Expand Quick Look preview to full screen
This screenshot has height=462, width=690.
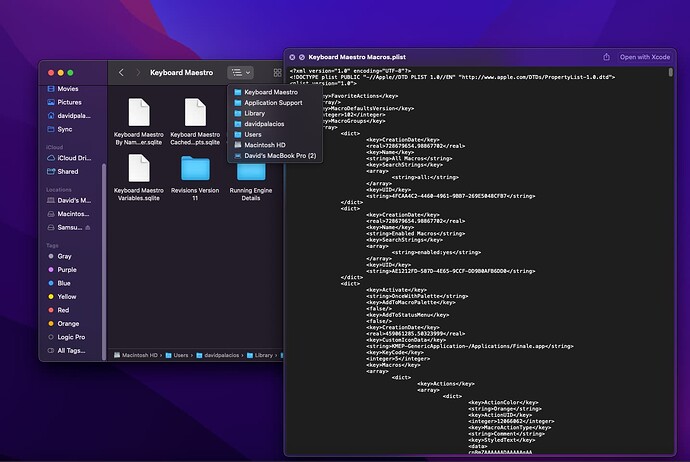point(302,57)
